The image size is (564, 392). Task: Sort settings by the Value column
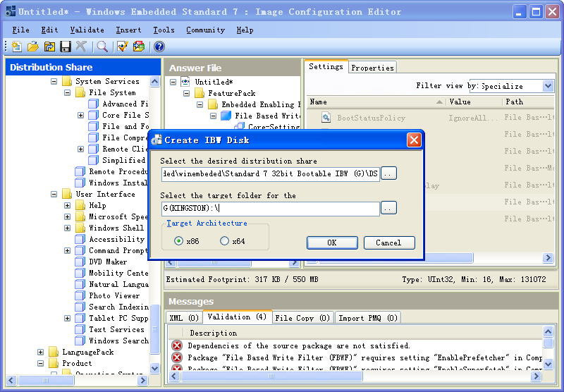[474, 102]
